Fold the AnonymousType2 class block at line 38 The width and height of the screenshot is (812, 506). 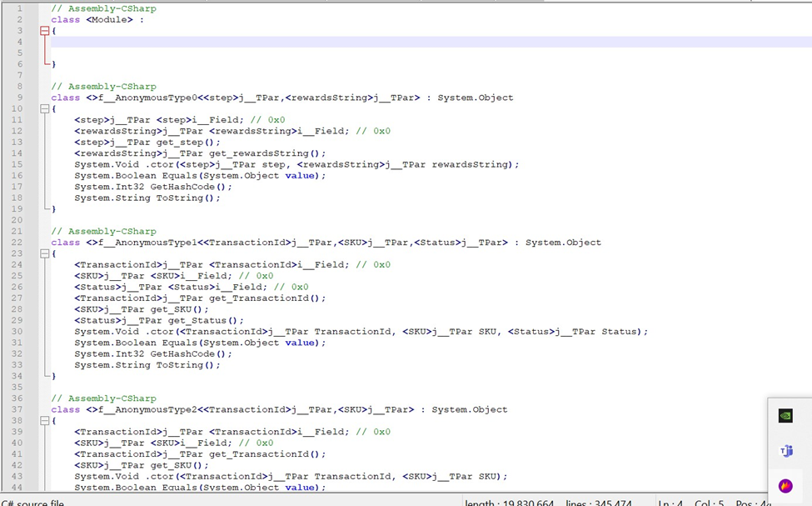[44, 421]
